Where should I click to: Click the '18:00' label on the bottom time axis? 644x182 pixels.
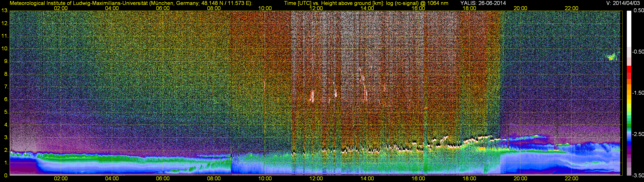(469, 179)
